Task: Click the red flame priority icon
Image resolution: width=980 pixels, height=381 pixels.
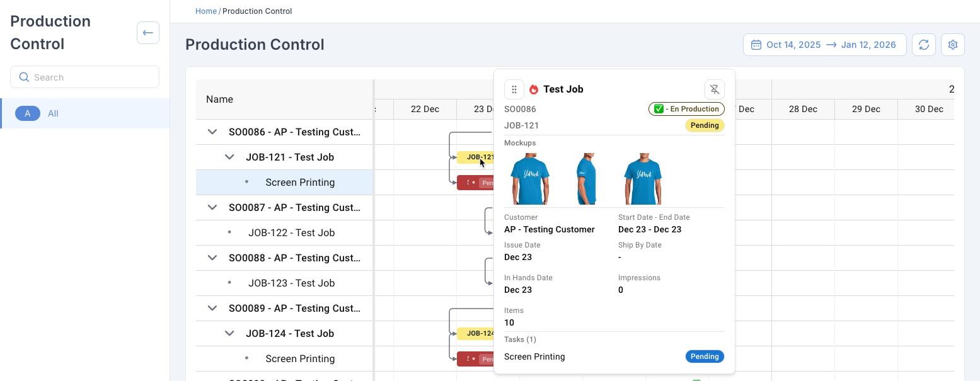Action: pyautogui.click(x=534, y=89)
